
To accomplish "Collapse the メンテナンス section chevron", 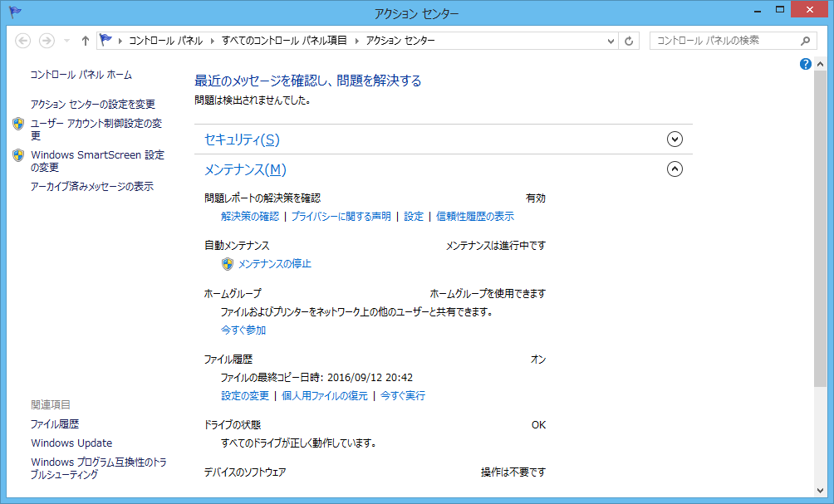I will pyautogui.click(x=675, y=169).
